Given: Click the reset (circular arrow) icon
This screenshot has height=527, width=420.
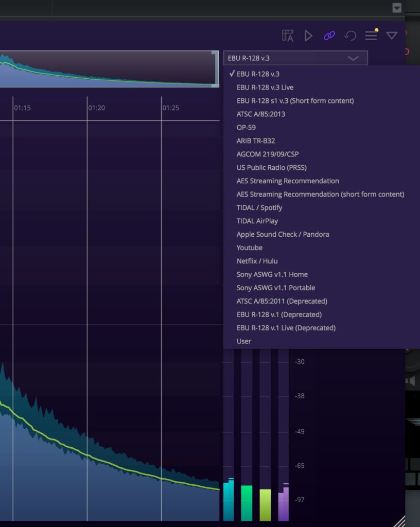Looking at the screenshot, I should [350, 36].
